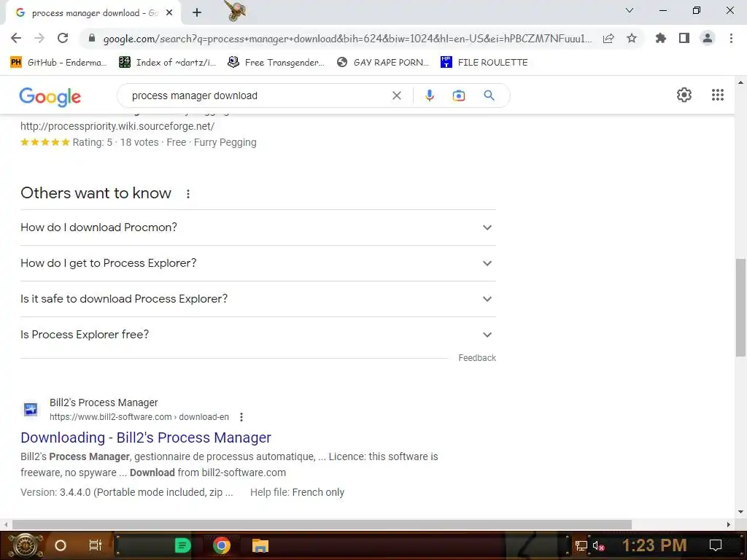Screen dimensions: 747x560
Task: Click Bill2's Process Manager site favicon
Action: click(31, 410)
